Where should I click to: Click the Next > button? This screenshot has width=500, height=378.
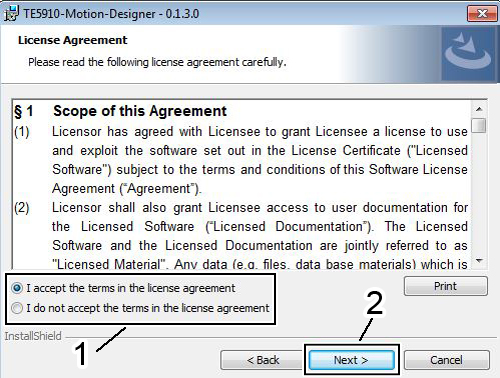(x=351, y=360)
